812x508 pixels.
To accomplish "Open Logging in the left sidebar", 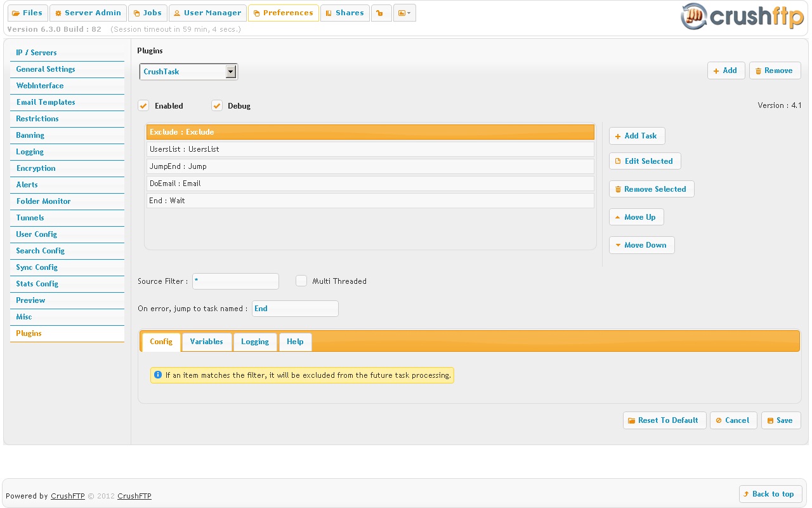I will pos(67,152).
